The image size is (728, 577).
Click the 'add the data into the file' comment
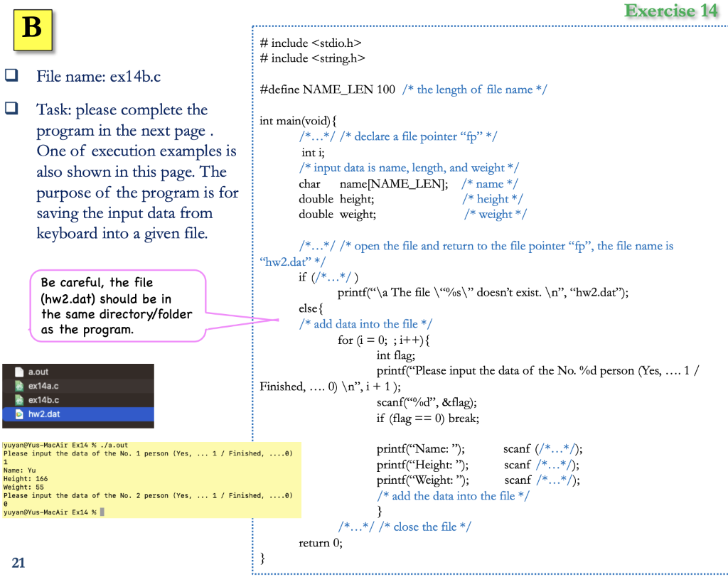pyautogui.click(x=453, y=496)
